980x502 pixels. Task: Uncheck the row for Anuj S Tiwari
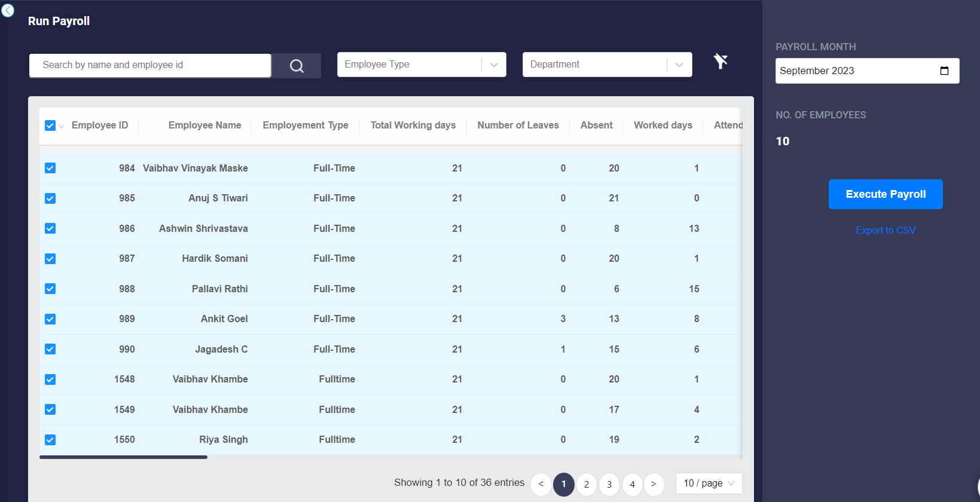50,198
